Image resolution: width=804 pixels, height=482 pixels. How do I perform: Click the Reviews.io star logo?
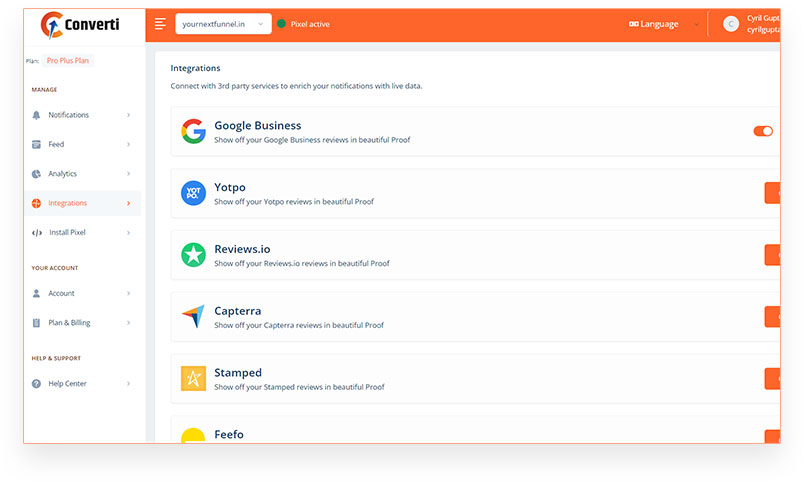tap(193, 255)
